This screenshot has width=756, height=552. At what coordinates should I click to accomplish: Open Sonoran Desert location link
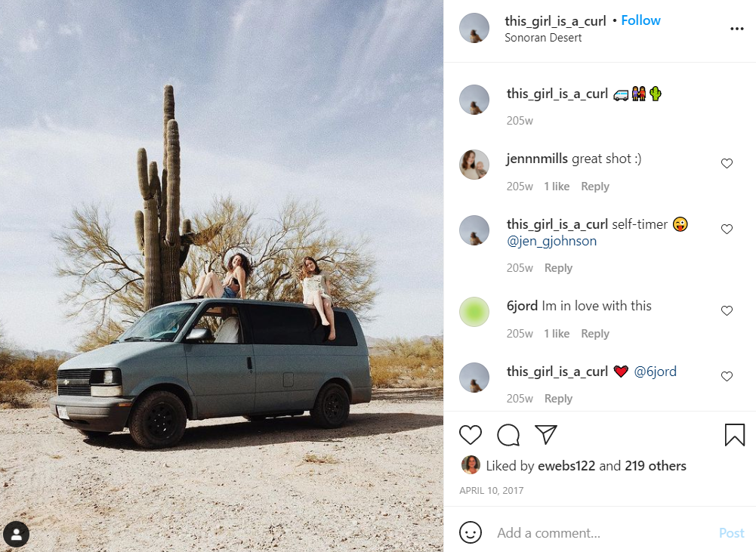tap(543, 38)
